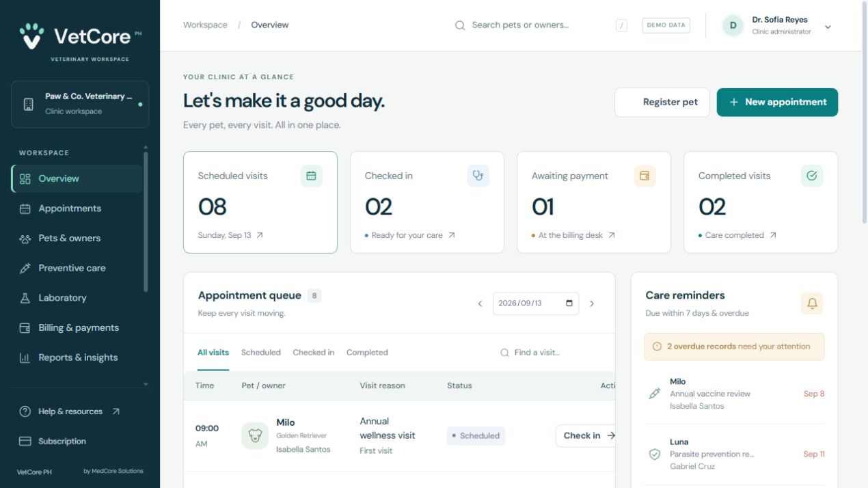Viewport: 868px width, 488px height.
Task: Open the Care completed link
Action: pos(737,235)
